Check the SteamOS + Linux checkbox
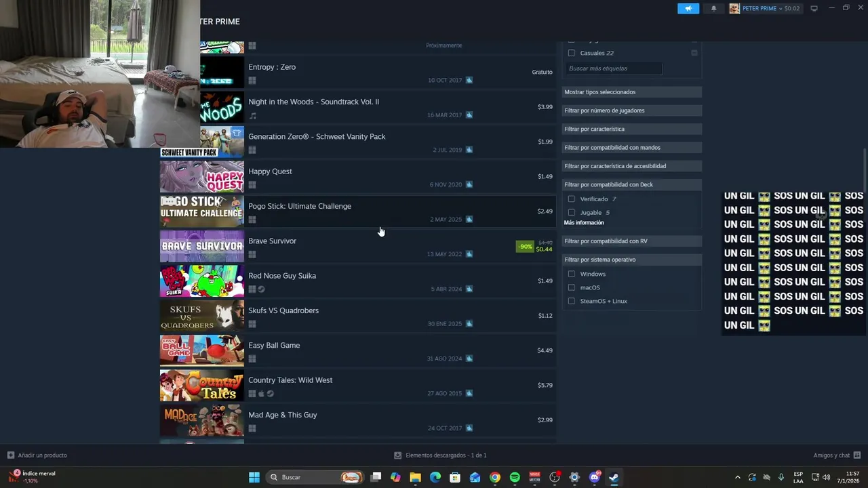868x488 pixels. (571, 301)
